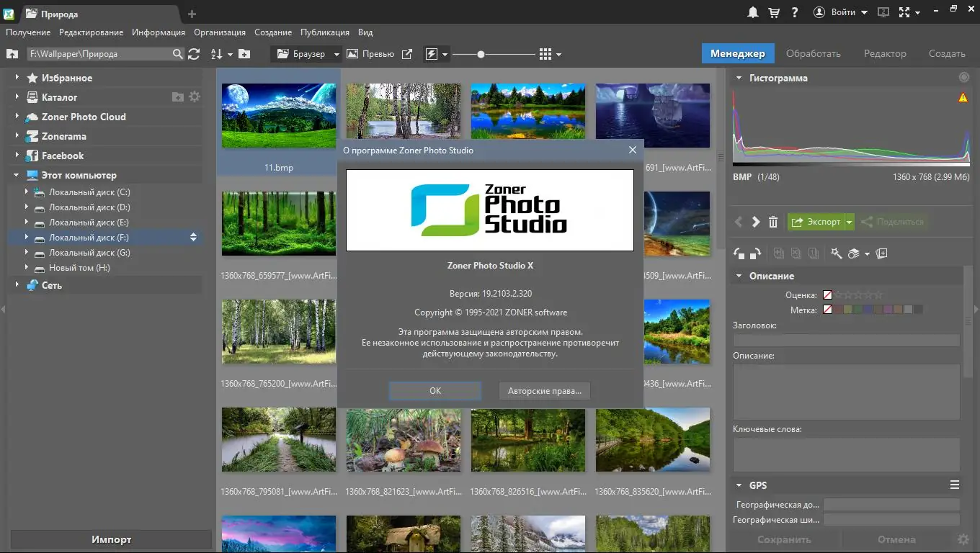
Task: Select the rotate left icon
Action: point(739,253)
